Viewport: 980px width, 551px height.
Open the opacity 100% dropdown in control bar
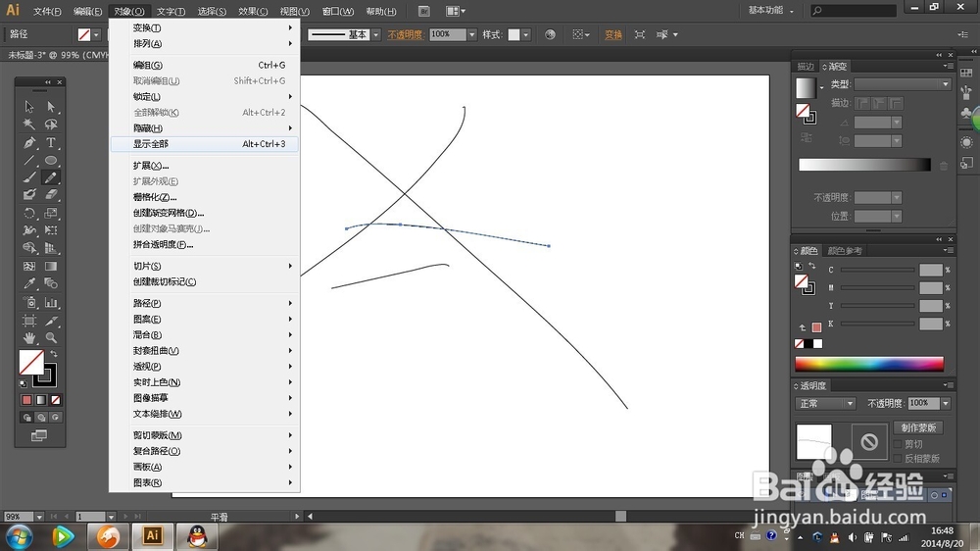coord(472,35)
